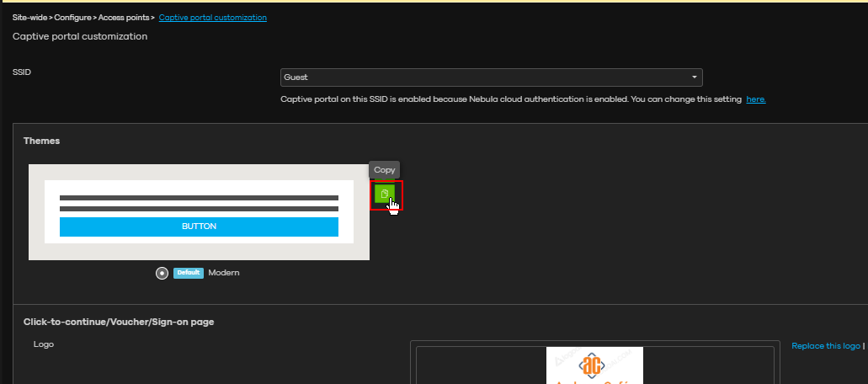Go to Site-wide in breadcrumb
This screenshot has width=868, height=384.
[x=29, y=18]
